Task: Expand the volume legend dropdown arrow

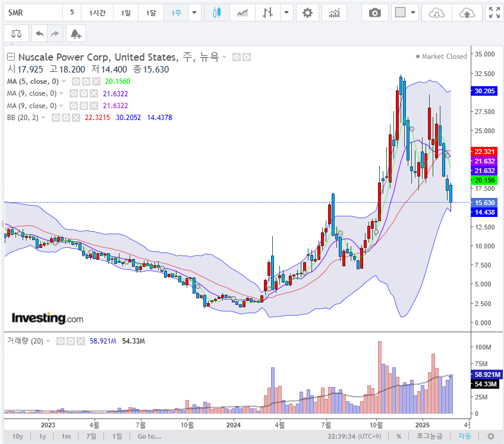Action: [x=48, y=341]
